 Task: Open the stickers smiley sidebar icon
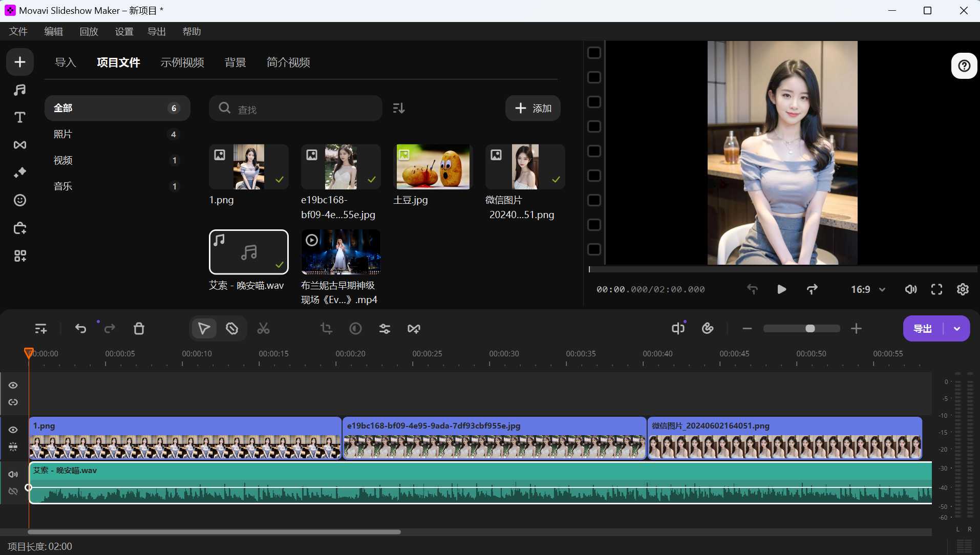(20, 200)
